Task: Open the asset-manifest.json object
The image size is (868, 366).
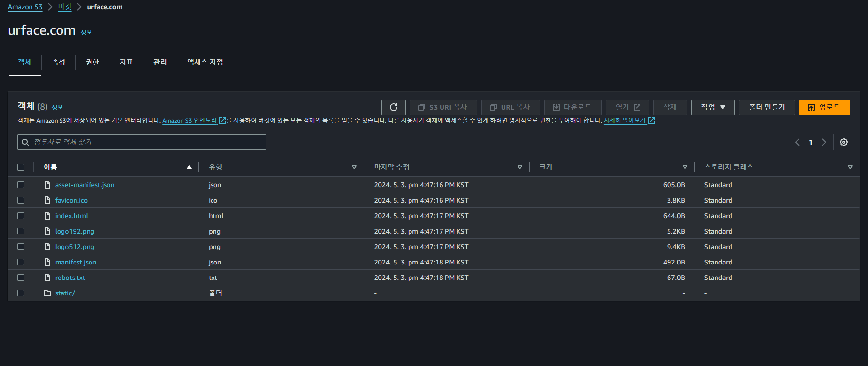Action: 85,185
